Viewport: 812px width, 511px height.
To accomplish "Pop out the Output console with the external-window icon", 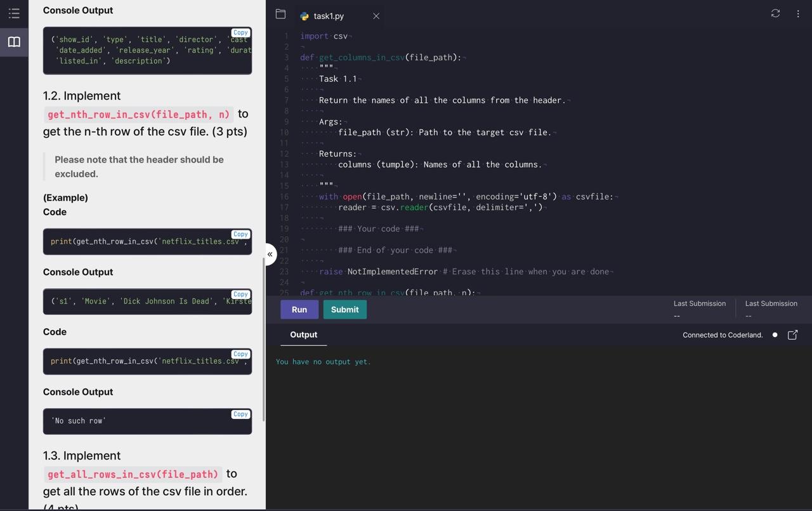I will [x=792, y=335].
